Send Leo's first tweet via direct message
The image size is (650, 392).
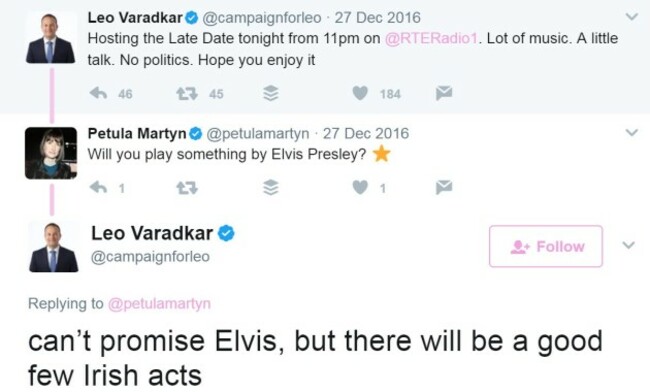(444, 93)
